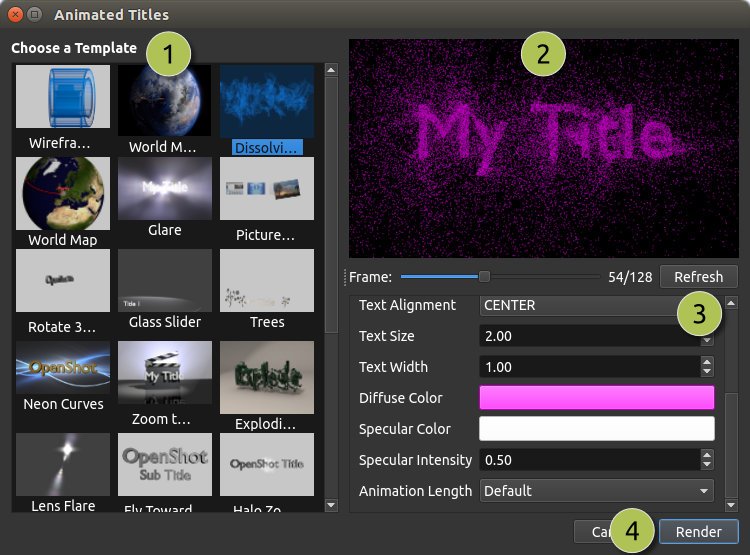Increase Specular Intensity with up arrow

[707, 455]
